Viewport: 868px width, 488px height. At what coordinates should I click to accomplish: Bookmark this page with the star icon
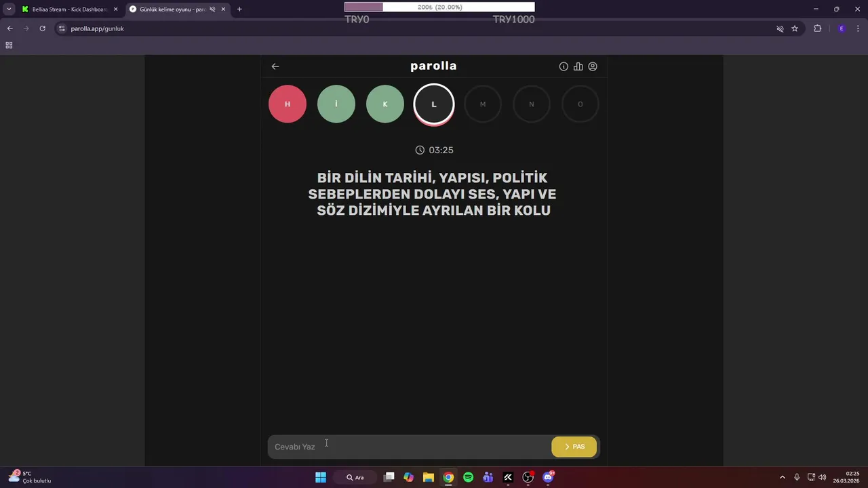795,28
